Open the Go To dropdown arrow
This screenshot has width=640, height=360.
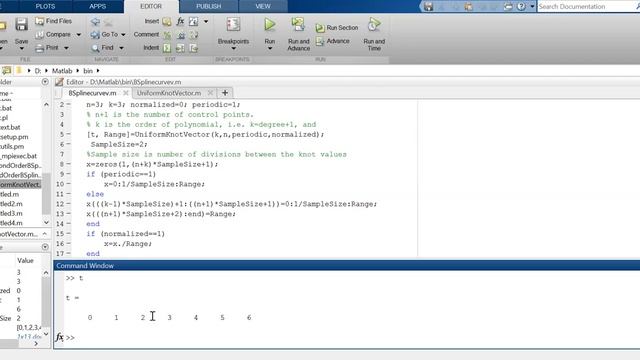pos(123,35)
